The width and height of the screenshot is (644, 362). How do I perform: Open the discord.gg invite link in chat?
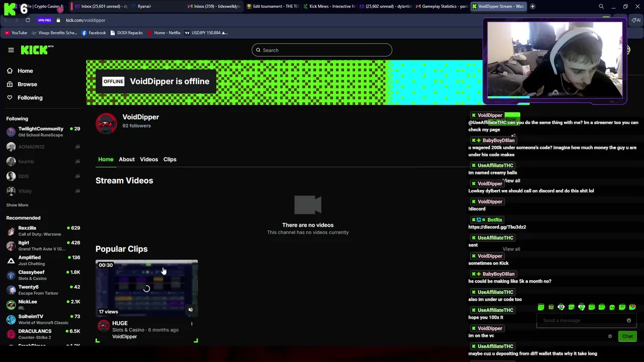tap(497, 227)
